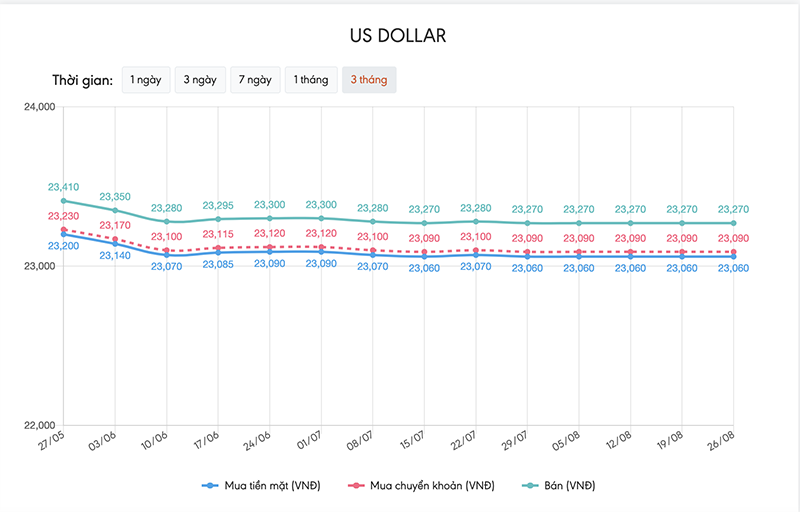Screen dimensions: 800x512
Task: Select the 1 ngày time range
Action: click(x=144, y=80)
